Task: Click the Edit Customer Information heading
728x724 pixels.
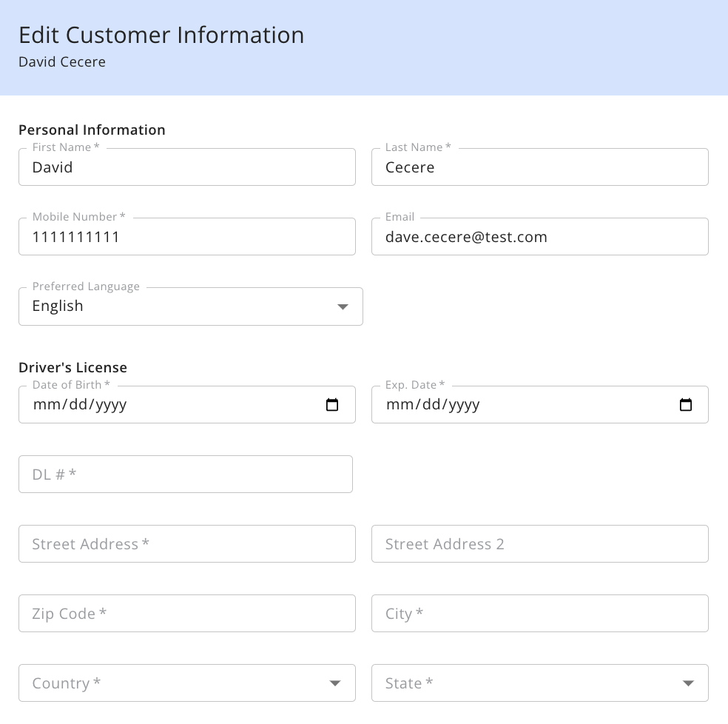Action: [161, 36]
